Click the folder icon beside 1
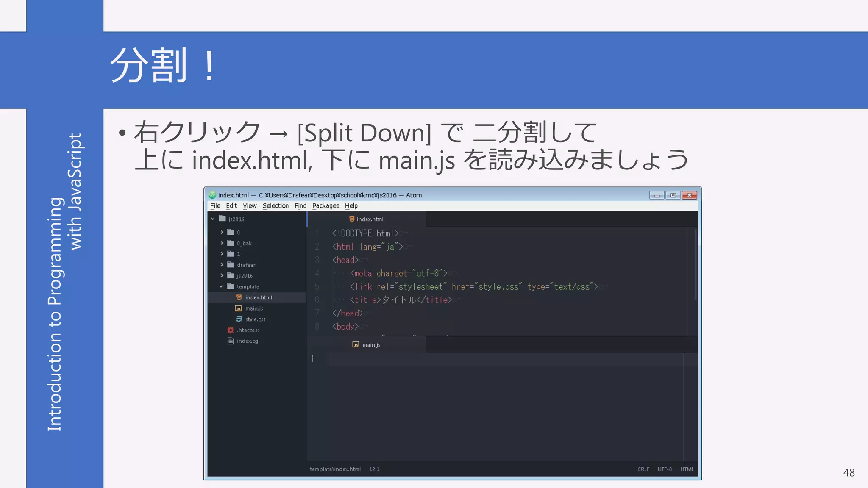This screenshot has width=868, height=488. point(231,254)
